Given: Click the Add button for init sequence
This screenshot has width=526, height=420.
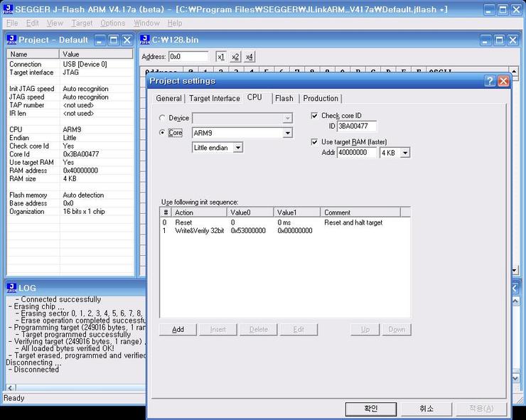Looking at the screenshot, I should click(178, 330).
